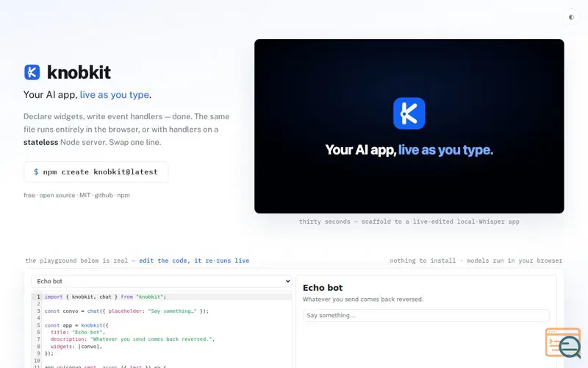The image size is (588, 368).
Task: Click the 'widgets: [convo],' code line
Action: [x=76, y=347]
